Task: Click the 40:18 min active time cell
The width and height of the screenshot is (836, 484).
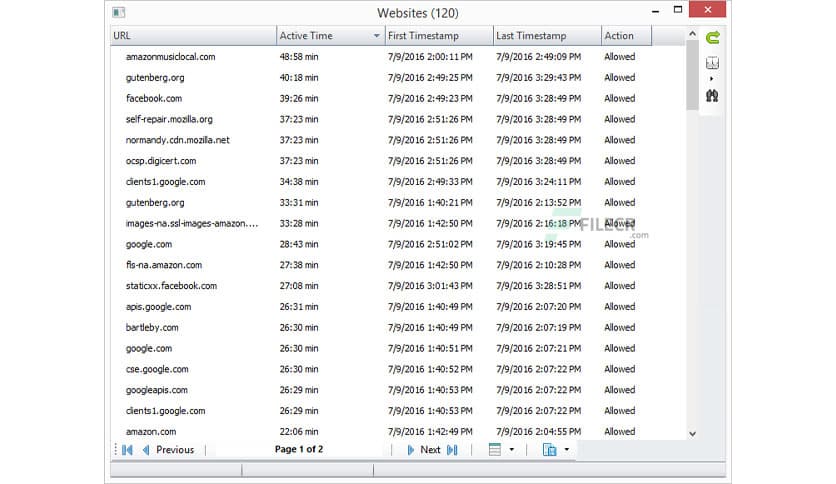Action: point(299,78)
